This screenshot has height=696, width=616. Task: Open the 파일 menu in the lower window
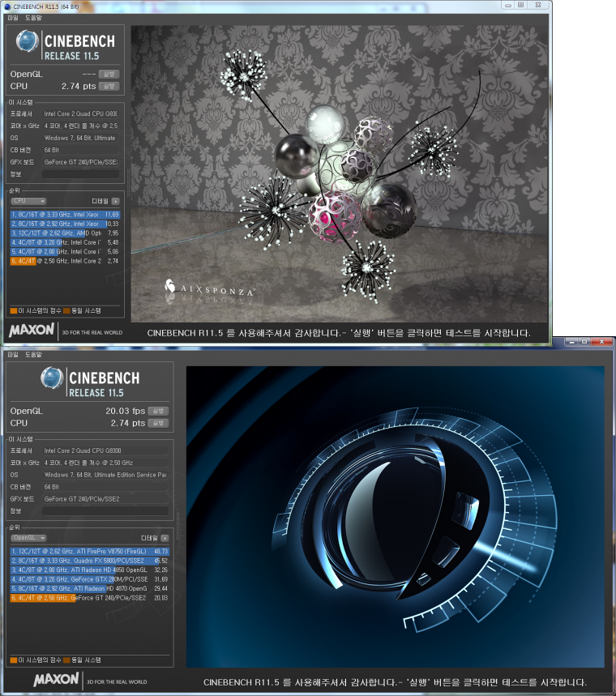(13, 355)
